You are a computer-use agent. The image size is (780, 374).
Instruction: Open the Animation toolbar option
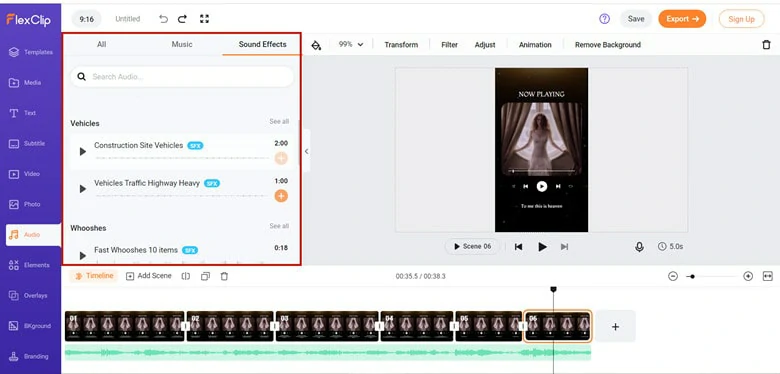pos(535,45)
